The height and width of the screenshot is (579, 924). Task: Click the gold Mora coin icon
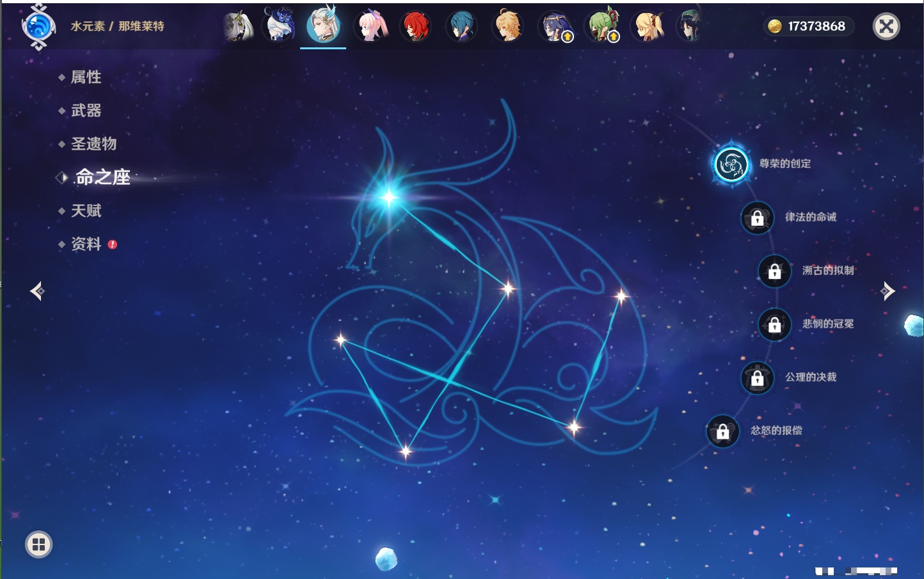pyautogui.click(x=775, y=26)
